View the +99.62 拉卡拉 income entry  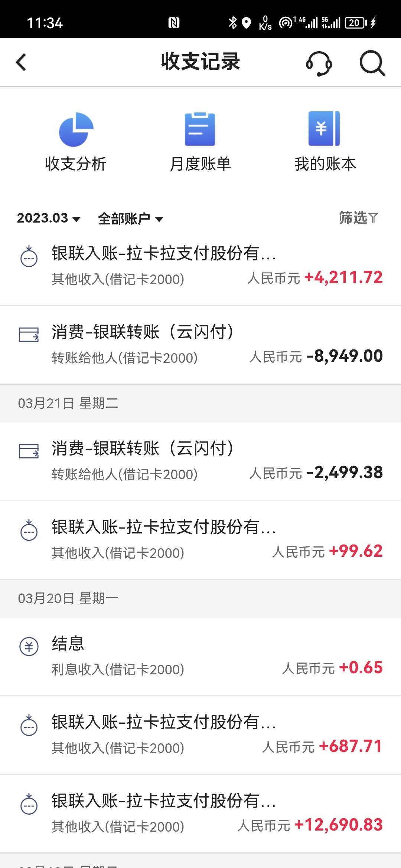(x=200, y=540)
